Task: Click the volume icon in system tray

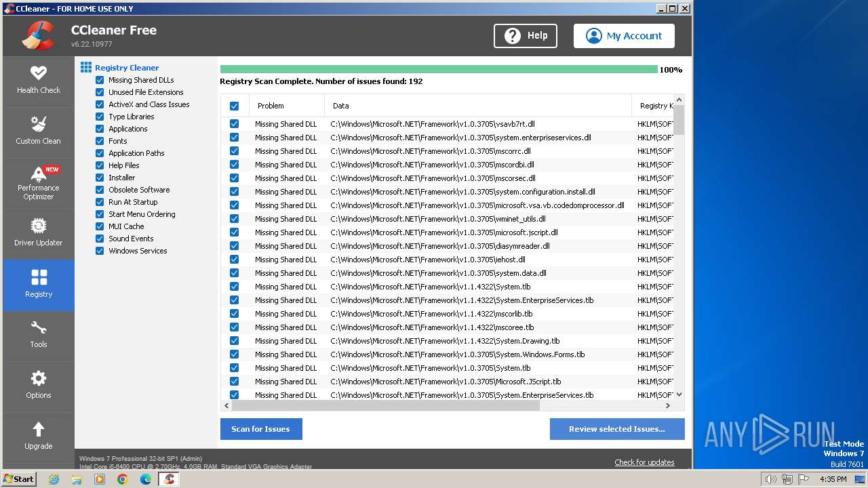Action: click(x=770, y=479)
